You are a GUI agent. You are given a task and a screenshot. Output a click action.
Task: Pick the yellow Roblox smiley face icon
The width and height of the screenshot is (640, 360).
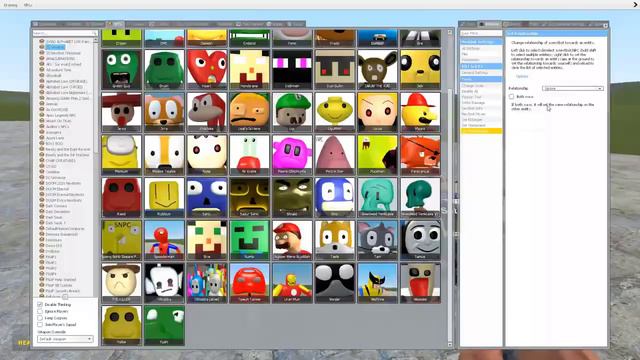164,197
